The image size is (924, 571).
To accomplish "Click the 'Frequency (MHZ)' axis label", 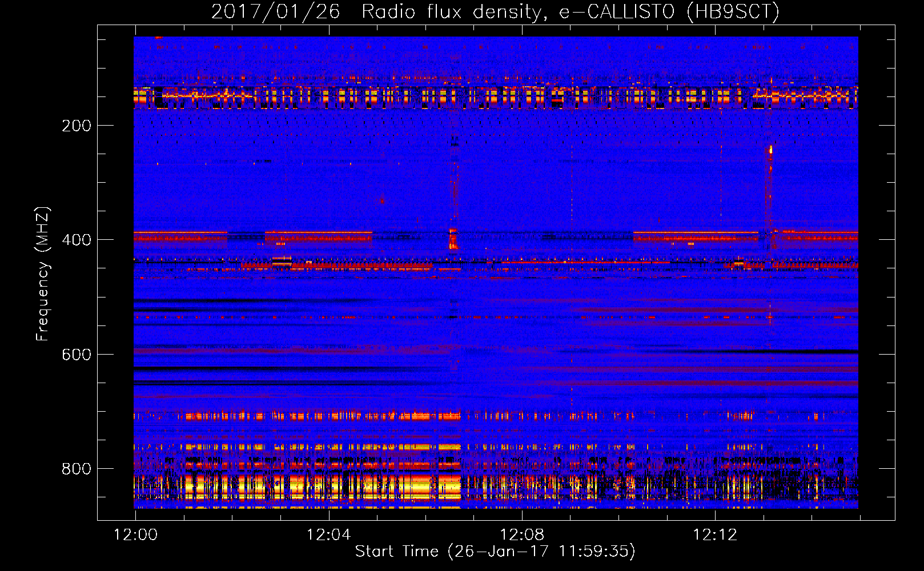I will (43, 274).
